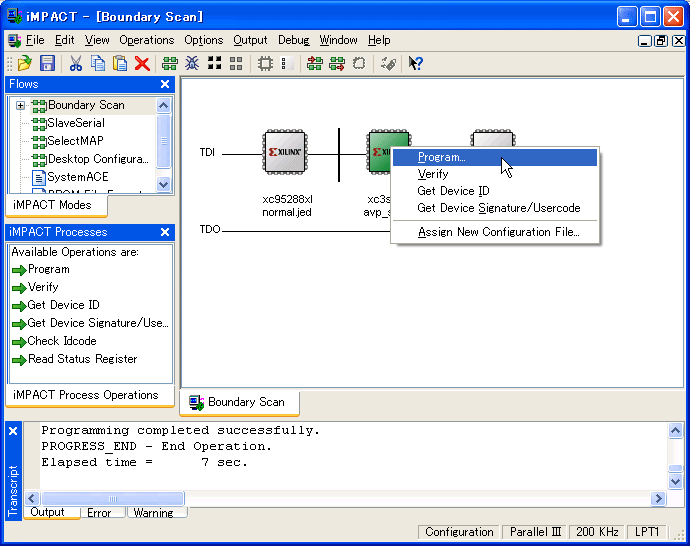Close the iMPACT Processes panel
The width and height of the screenshot is (690, 546).
165,232
